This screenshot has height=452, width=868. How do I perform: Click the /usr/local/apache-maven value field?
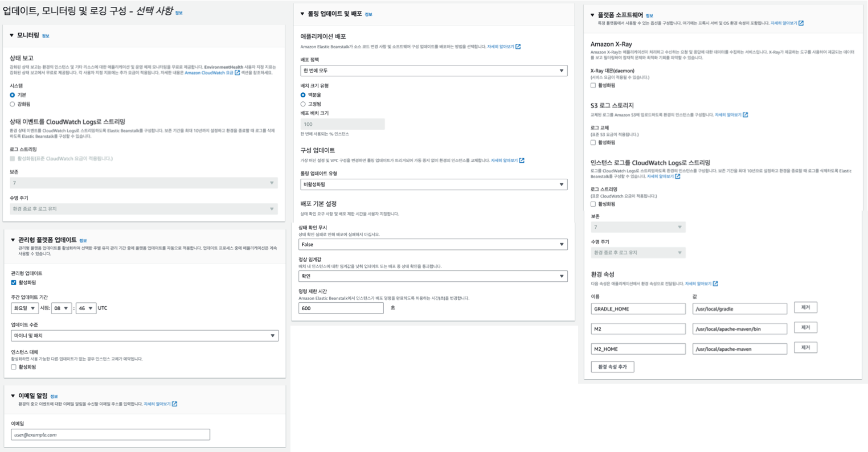click(x=740, y=348)
